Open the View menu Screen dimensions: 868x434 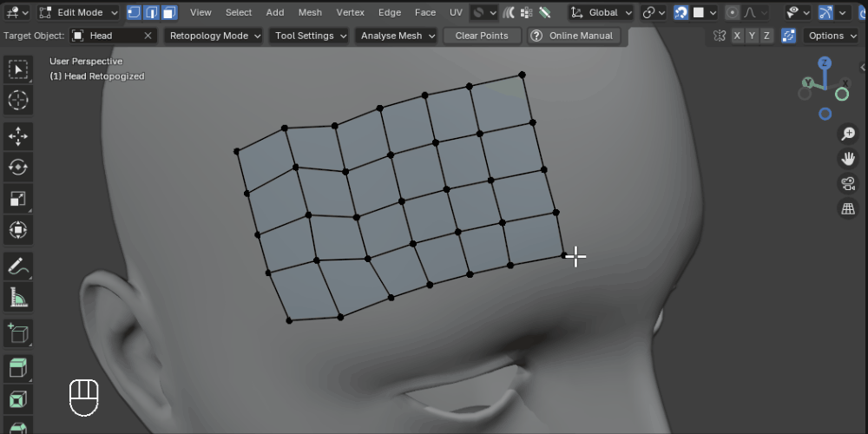[x=201, y=12]
